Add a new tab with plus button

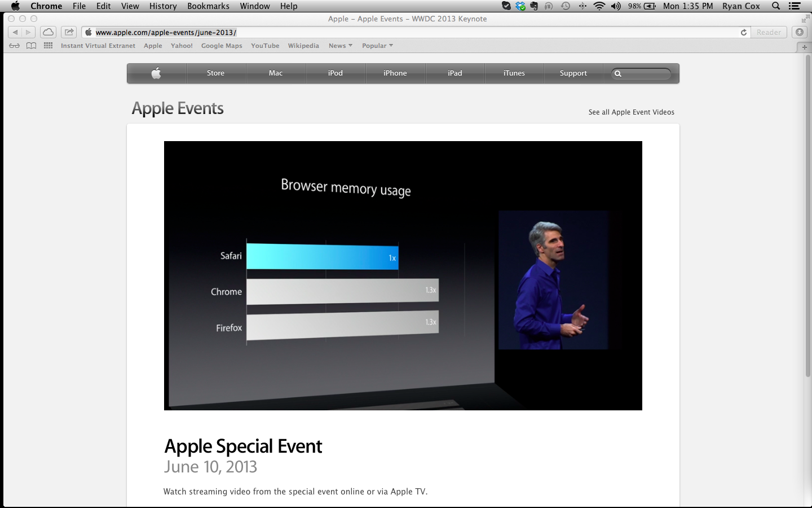pyautogui.click(x=805, y=47)
